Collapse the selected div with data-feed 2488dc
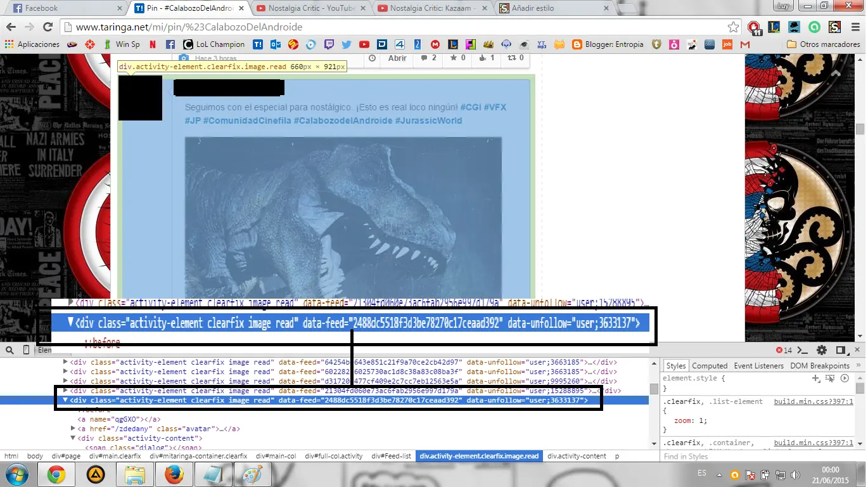 pos(65,400)
